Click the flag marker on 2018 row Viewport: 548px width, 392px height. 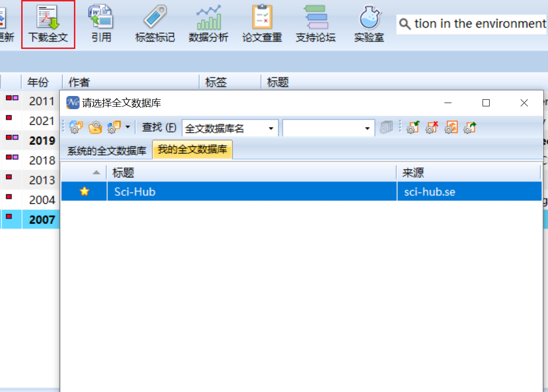click(12, 157)
